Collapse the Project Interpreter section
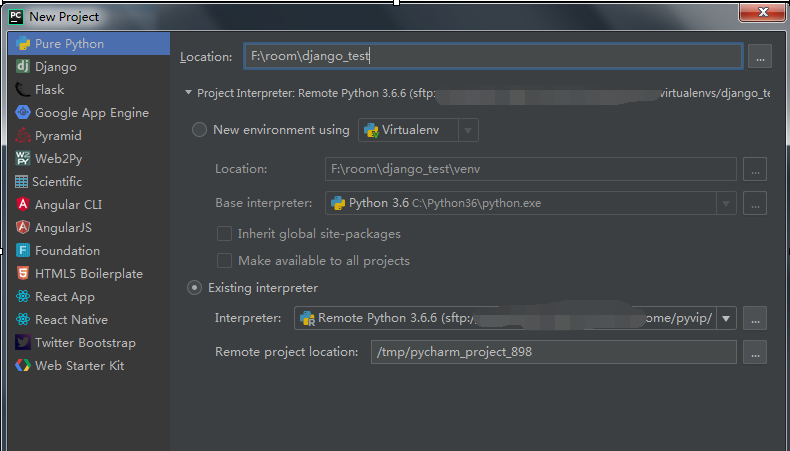 (x=188, y=93)
